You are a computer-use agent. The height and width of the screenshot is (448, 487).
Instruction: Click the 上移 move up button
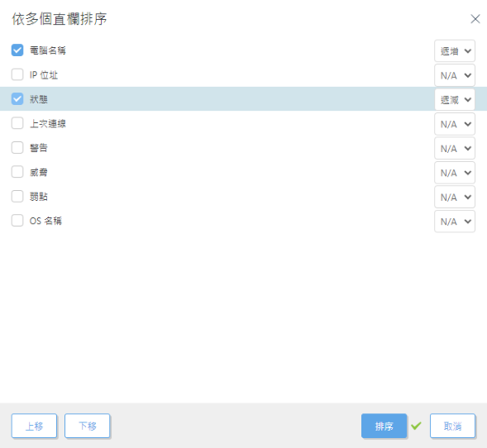(x=34, y=426)
